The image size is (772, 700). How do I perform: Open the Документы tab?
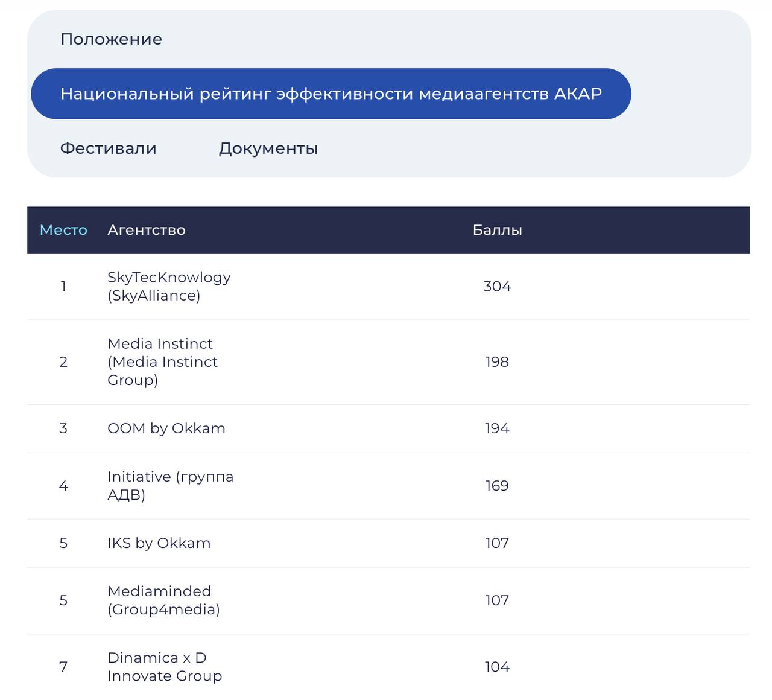268,148
